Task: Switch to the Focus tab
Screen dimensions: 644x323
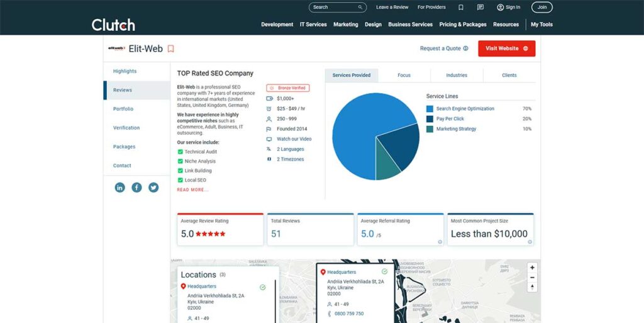Action: tap(404, 76)
